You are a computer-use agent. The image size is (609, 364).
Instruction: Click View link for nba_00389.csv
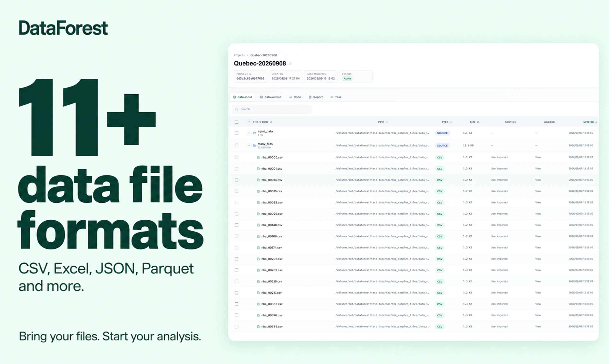(538, 327)
